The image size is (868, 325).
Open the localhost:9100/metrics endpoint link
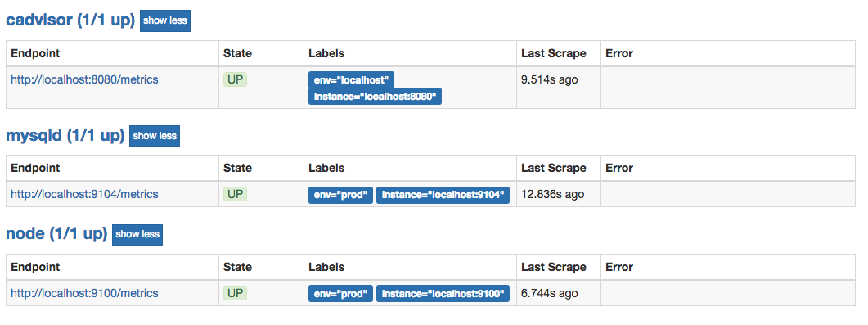point(84,293)
